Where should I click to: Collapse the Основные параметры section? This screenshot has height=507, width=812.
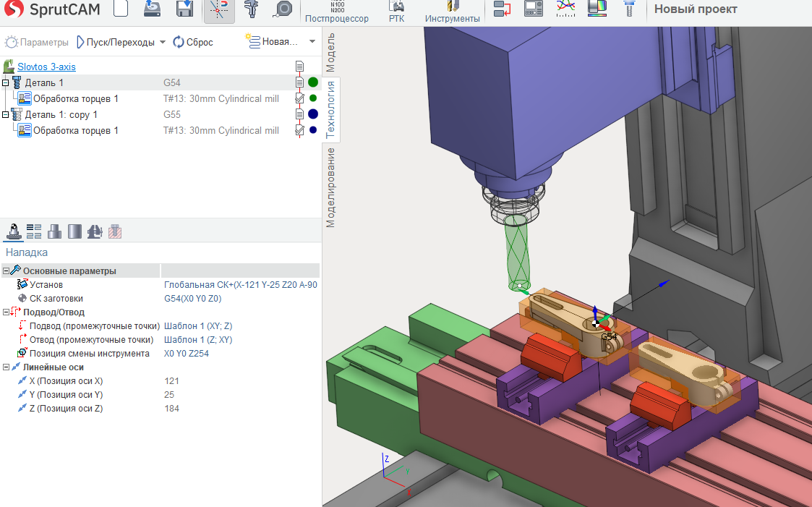click(6, 271)
